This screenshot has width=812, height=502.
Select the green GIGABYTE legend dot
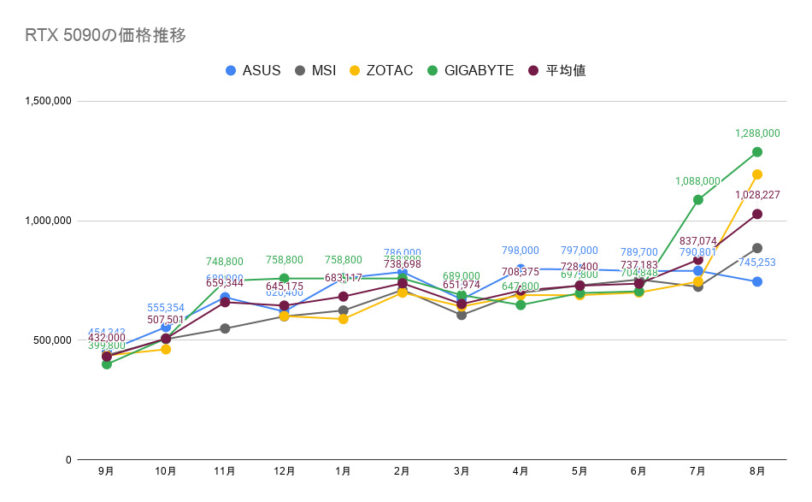[432, 70]
